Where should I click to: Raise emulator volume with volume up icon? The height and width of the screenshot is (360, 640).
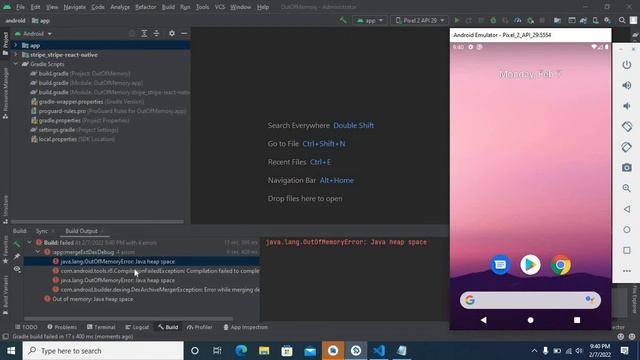[x=627, y=85]
